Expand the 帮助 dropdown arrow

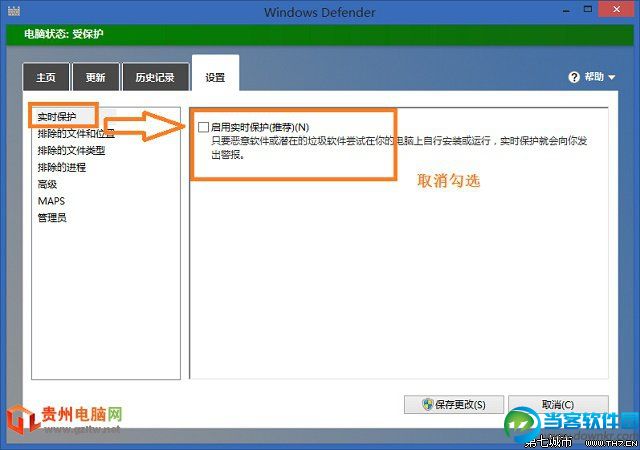pyautogui.click(x=611, y=77)
